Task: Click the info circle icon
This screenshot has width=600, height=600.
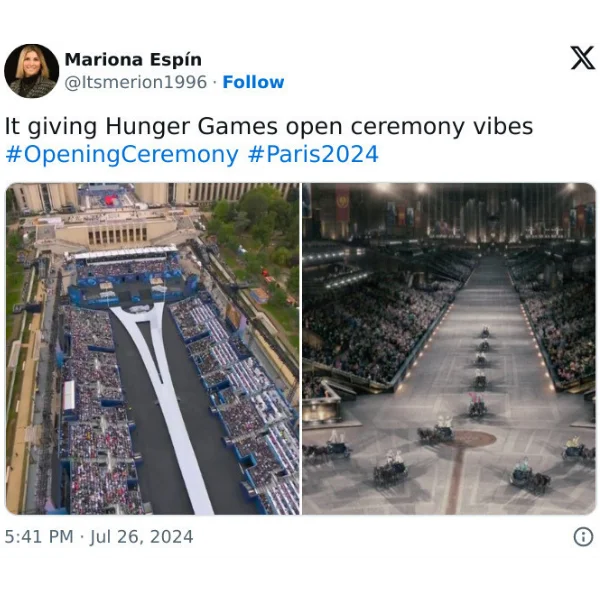Action: 583,536
